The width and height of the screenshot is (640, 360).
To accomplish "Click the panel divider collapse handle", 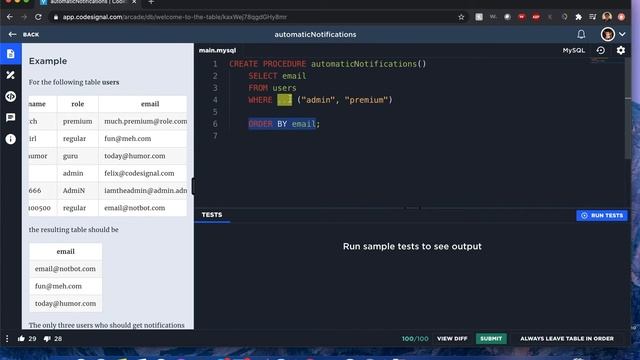I will pos(193,186).
